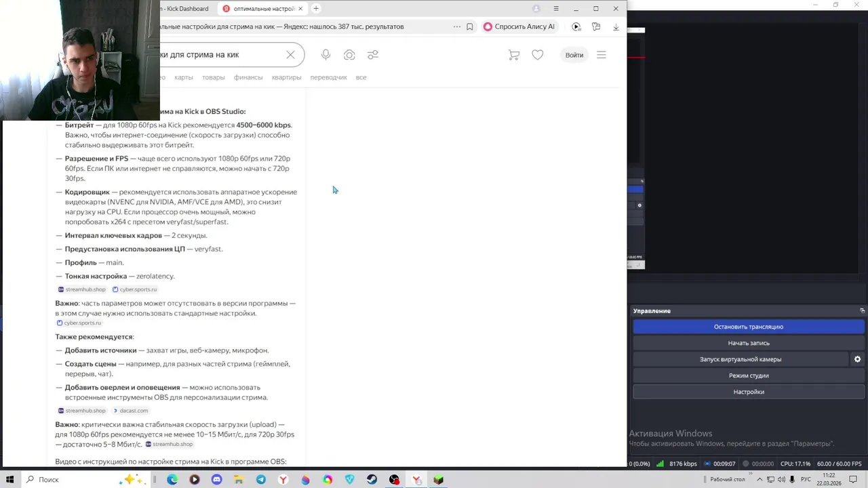Open the browser downloads icon
Viewport: 868px width, 488px height.
tap(616, 26)
